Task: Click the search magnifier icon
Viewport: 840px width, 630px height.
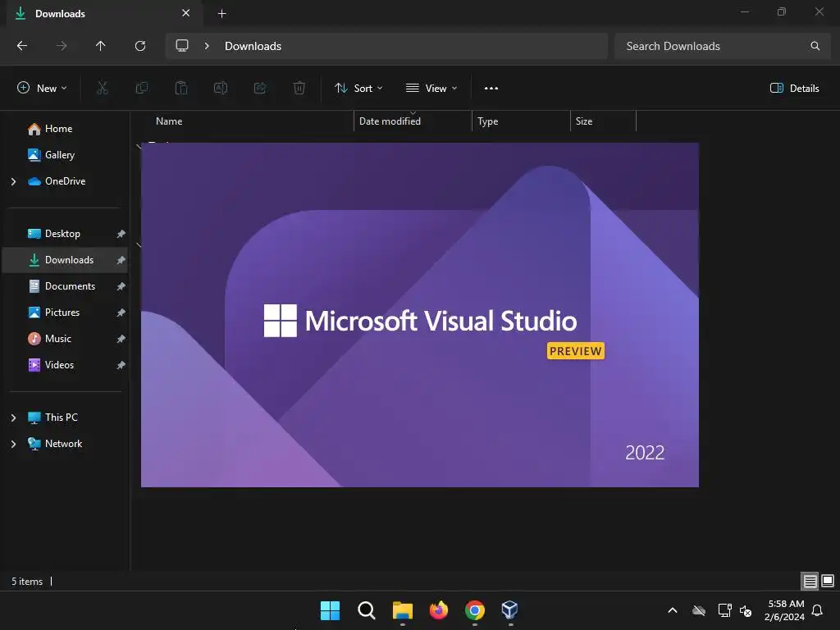Action: click(x=815, y=46)
